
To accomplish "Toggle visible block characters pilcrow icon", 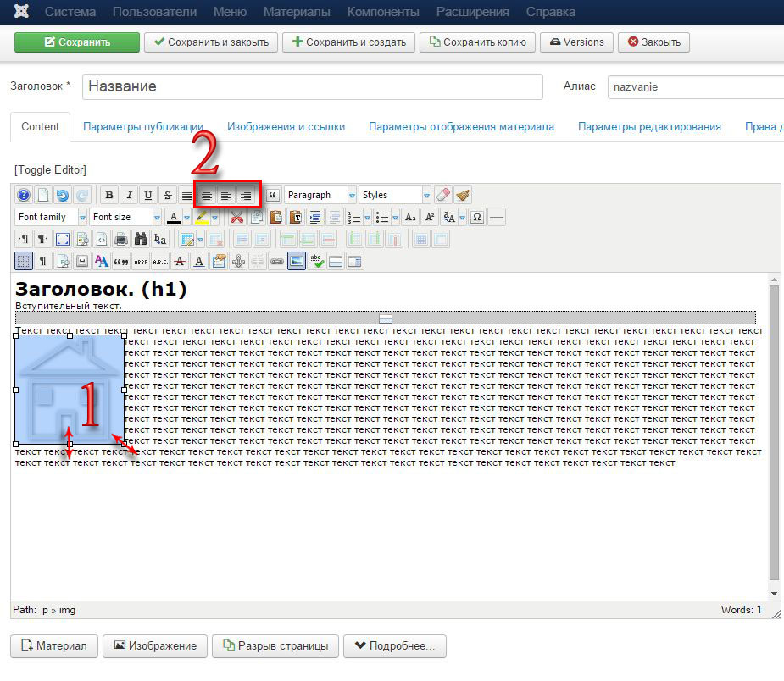I will click(42, 262).
